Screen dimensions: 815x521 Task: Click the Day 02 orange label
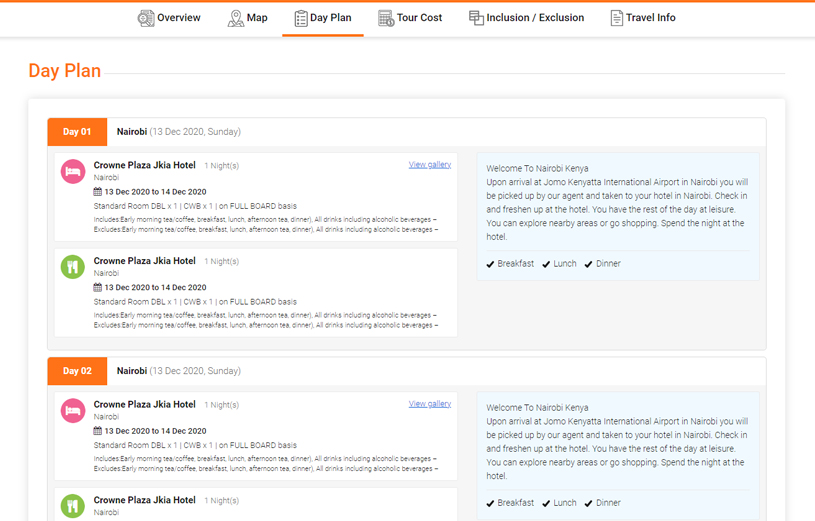(77, 371)
